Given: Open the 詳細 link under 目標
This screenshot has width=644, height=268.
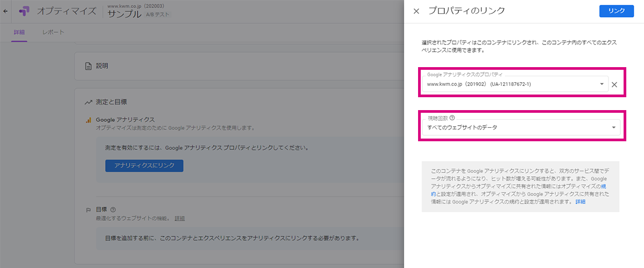Looking at the screenshot, I should (x=180, y=219).
